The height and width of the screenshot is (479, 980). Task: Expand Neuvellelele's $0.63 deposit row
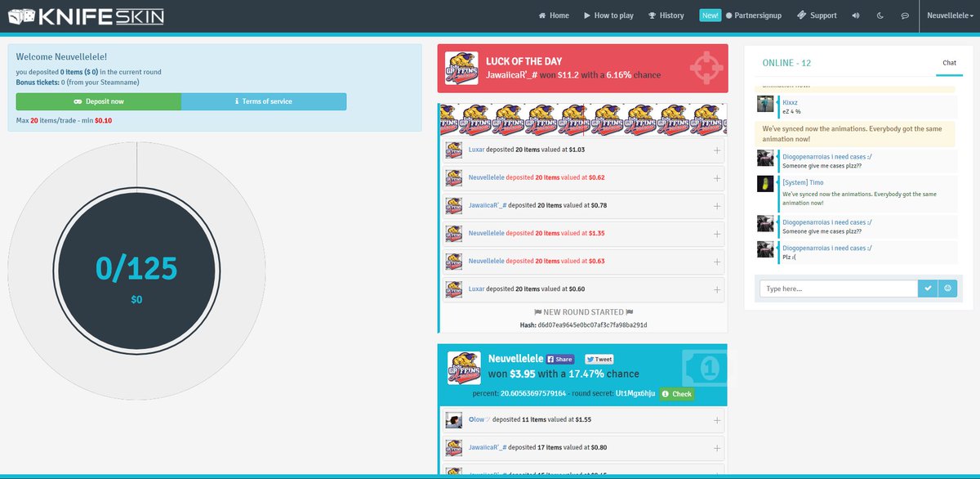[x=716, y=262]
